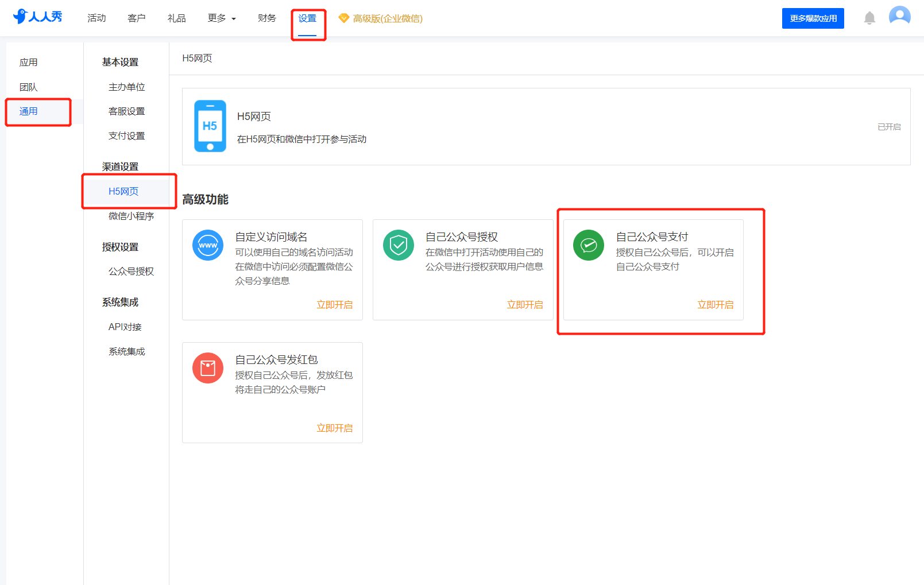
Task: Open the 客户 top menu
Action: 137,18
